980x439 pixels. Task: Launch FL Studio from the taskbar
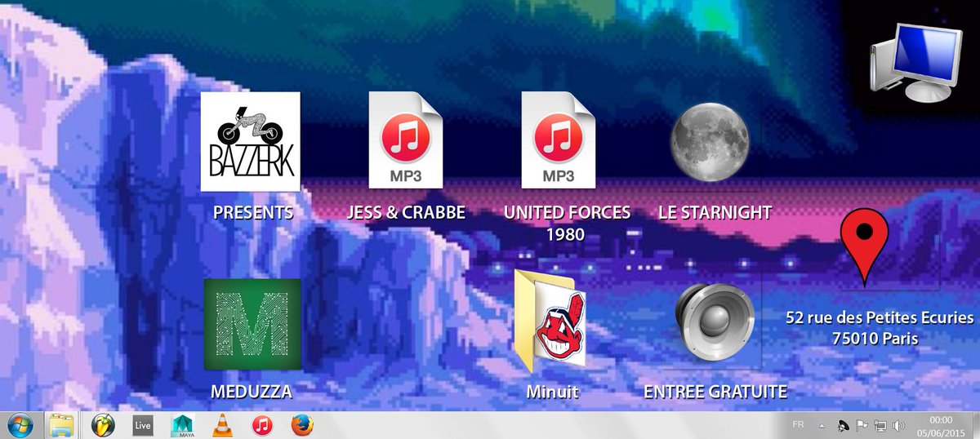coord(103,425)
